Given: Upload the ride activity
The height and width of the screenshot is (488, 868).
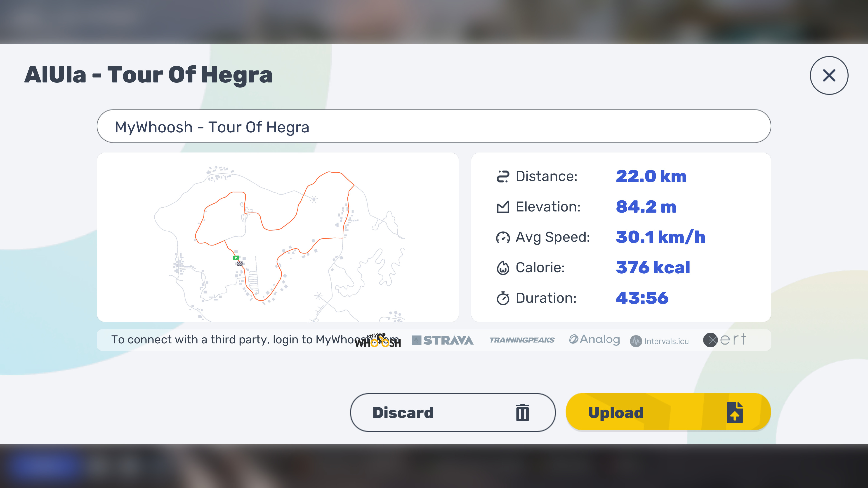Looking at the screenshot, I should click(668, 412).
